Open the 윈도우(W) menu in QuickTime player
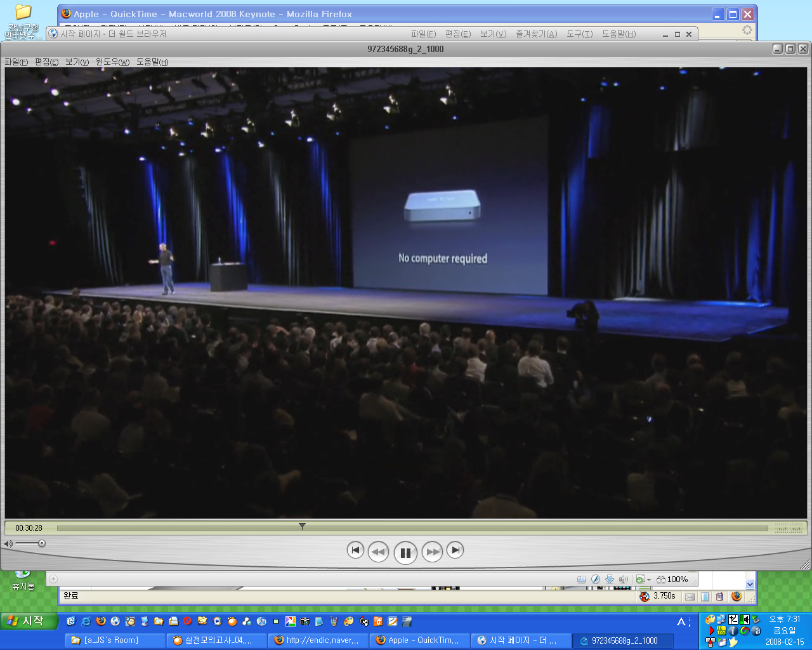 112,62
